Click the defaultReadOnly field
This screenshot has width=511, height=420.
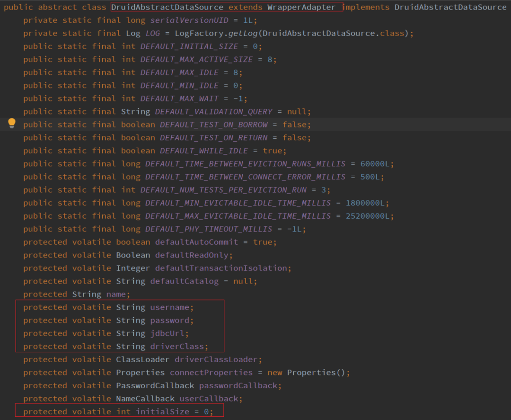[x=192, y=255]
